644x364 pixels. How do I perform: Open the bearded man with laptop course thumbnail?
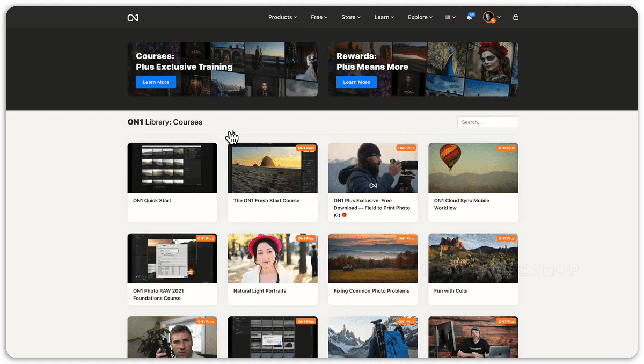point(473,337)
